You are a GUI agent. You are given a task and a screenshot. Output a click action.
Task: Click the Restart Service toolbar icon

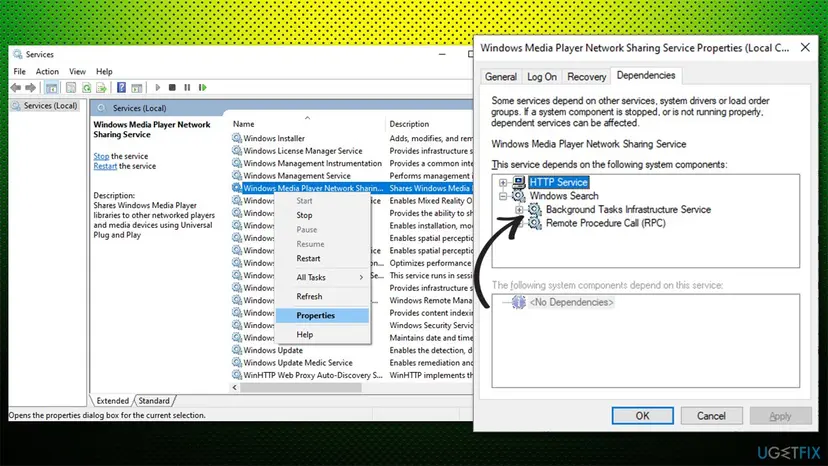pyautogui.click(x=202, y=88)
